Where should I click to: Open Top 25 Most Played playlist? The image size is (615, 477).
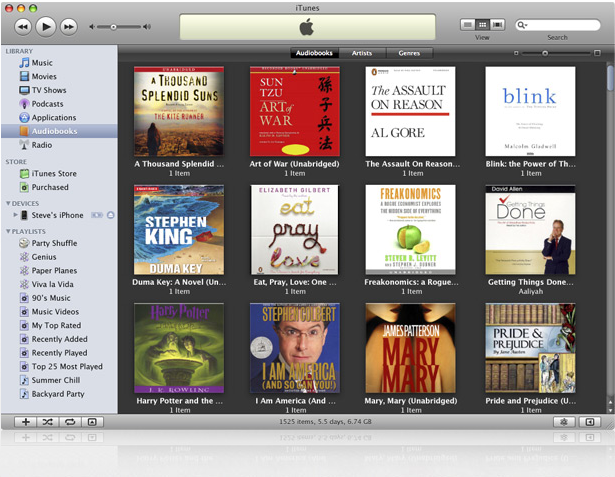59,367
